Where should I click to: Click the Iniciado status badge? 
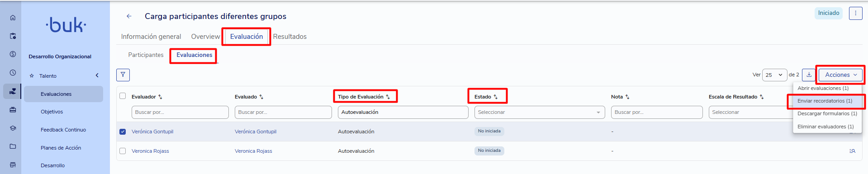829,13
